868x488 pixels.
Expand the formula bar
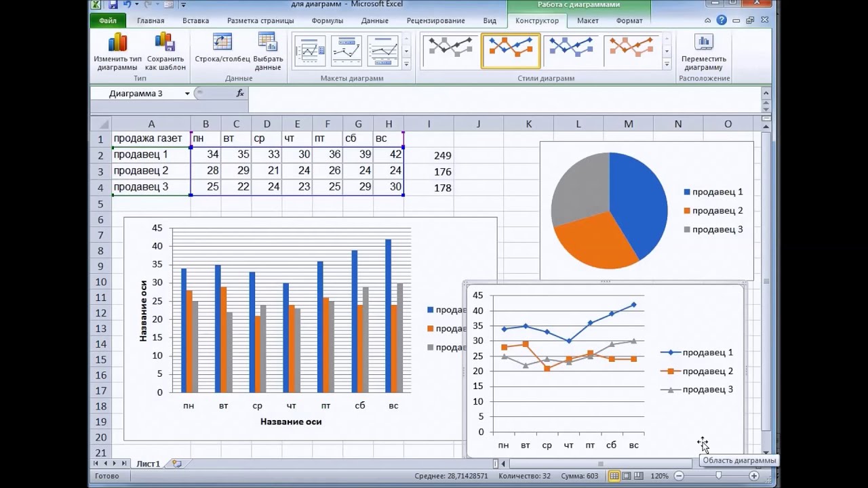[x=767, y=93]
